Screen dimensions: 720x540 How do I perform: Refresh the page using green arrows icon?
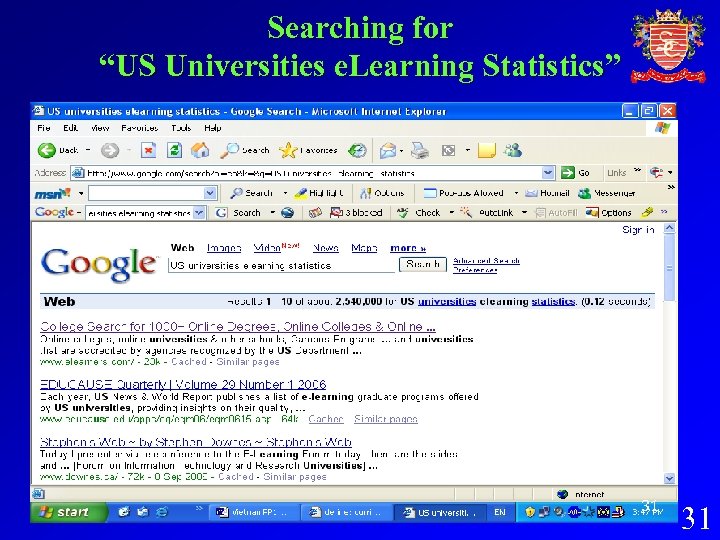174,150
